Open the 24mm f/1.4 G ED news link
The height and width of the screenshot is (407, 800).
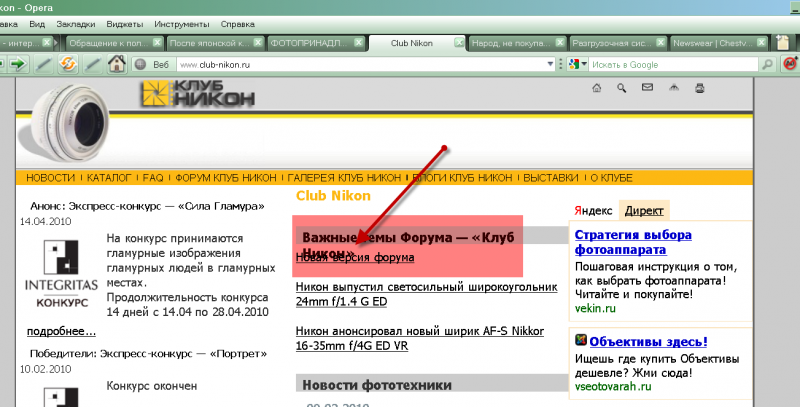click(x=427, y=294)
